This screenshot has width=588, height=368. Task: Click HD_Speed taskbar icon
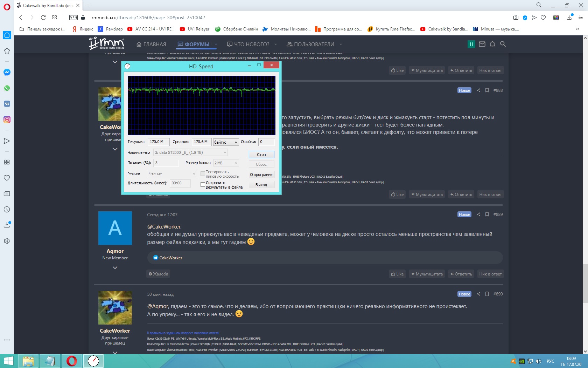(x=93, y=361)
